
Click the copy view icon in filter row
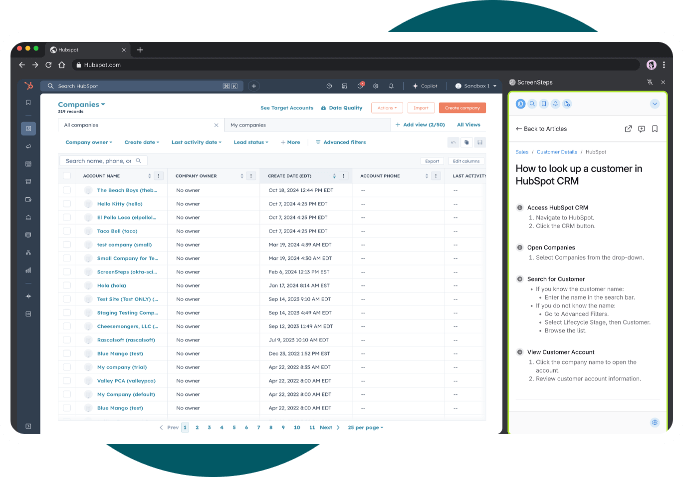point(467,142)
